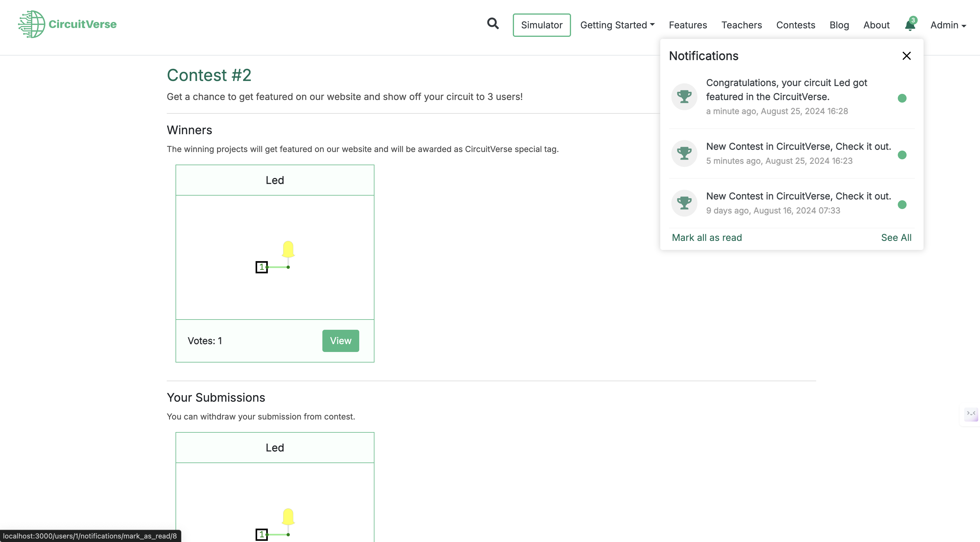Mark featured Led notification as read via green dot
Screen dimensions: 980x542
(902, 98)
